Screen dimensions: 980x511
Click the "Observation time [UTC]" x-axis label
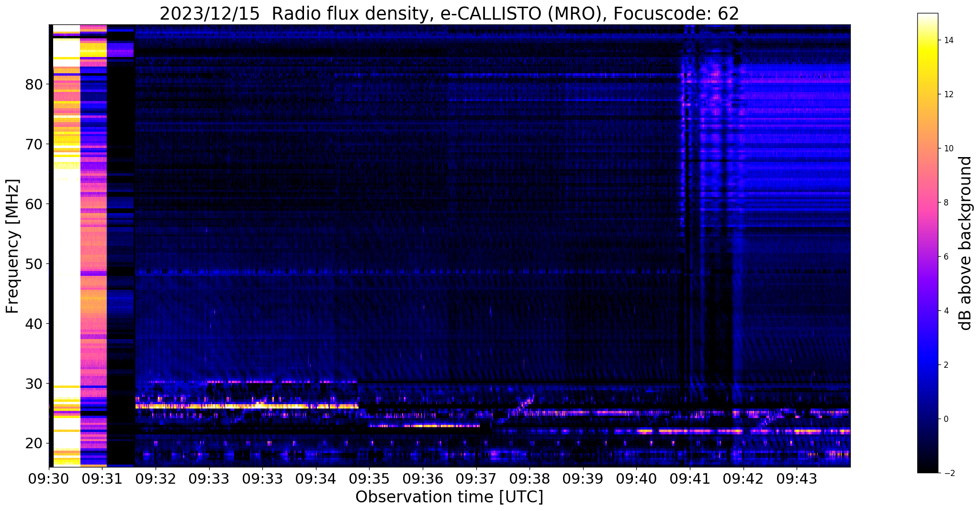(x=449, y=497)
